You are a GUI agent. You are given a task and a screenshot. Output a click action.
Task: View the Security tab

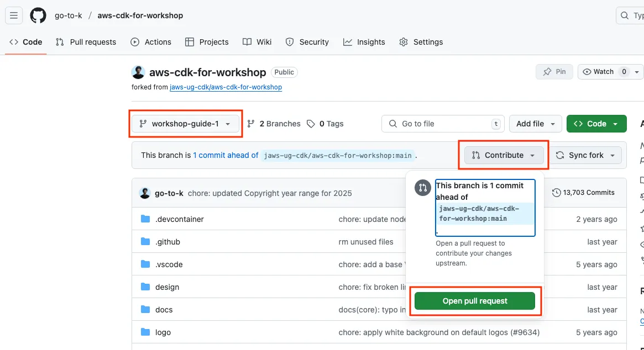click(x=307, y=42)
